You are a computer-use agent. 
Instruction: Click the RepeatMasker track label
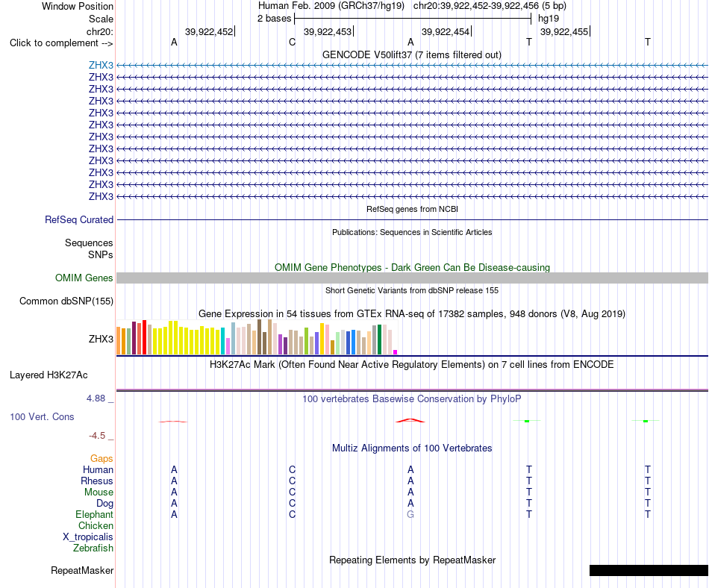click(82, 570)
